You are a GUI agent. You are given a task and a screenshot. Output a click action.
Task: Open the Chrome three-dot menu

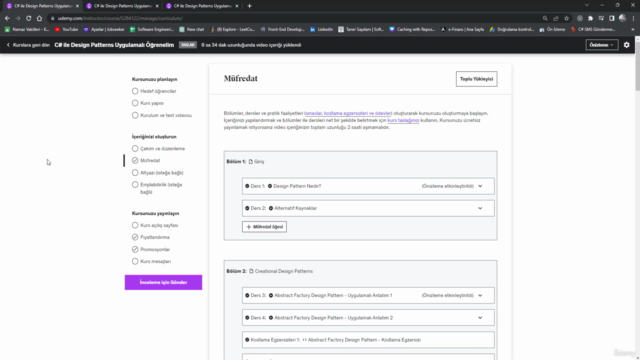(633, 18)
